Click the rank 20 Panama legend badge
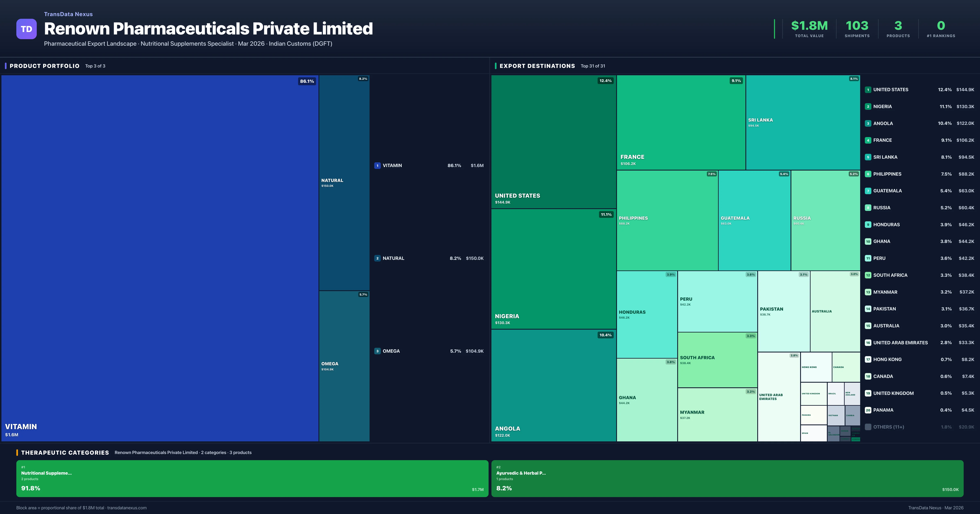Image resolution: width=980 pixels, height=514 pixels. tap(868, 410)
